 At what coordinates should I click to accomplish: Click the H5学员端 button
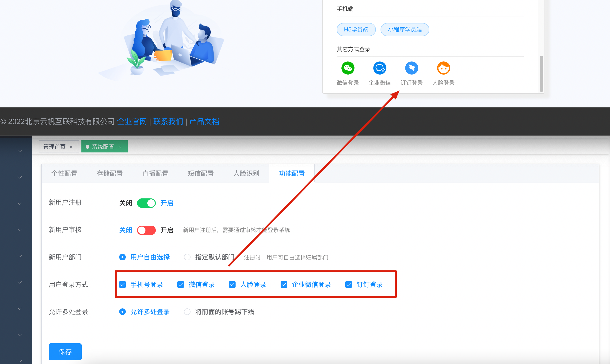click(x=356, y=30)
